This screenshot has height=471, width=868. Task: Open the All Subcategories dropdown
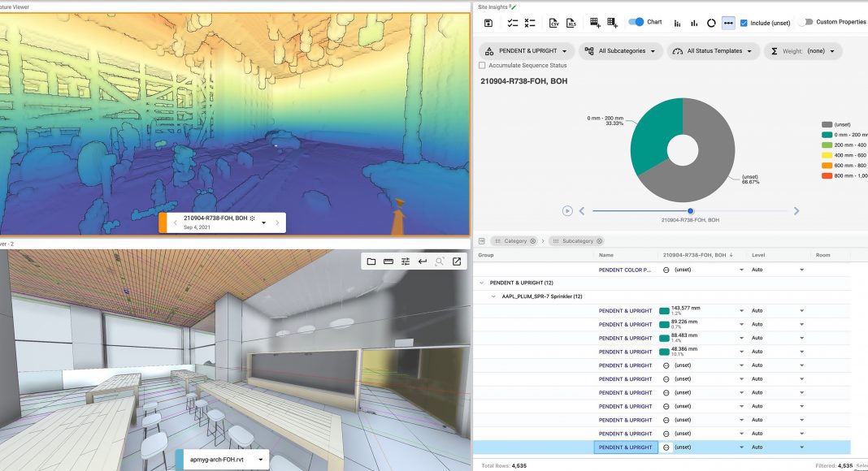[619, 50]
